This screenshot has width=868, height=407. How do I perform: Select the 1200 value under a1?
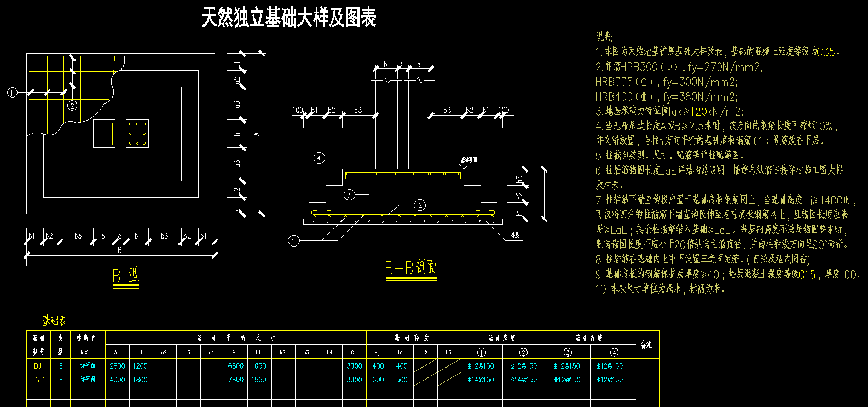(140, 366)
